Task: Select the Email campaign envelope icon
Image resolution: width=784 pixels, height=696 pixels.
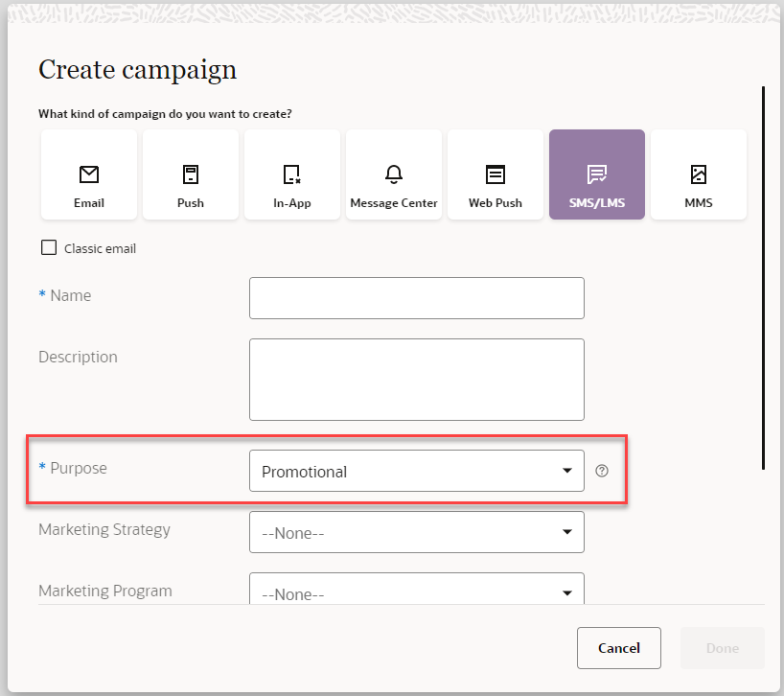Action: coord(89,174)
